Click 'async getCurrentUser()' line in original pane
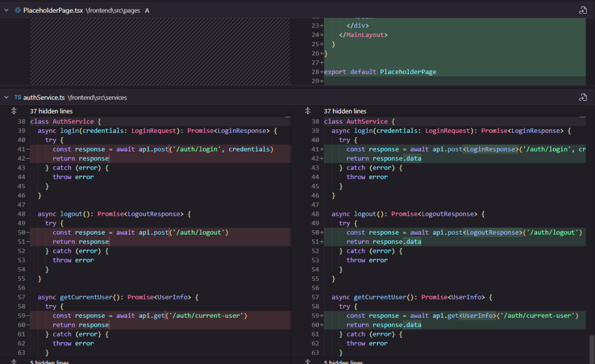This screenshot has width=595, height=364. click(x=118, y=297)
